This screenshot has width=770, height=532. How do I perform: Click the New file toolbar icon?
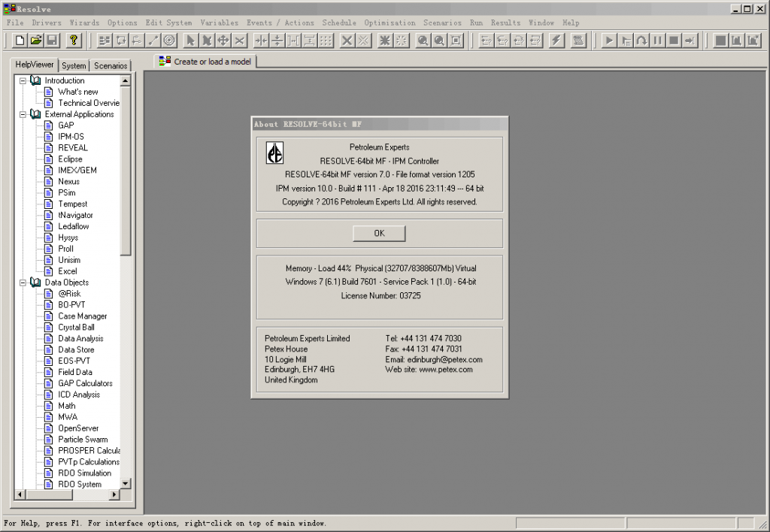(x=20, y=41)
